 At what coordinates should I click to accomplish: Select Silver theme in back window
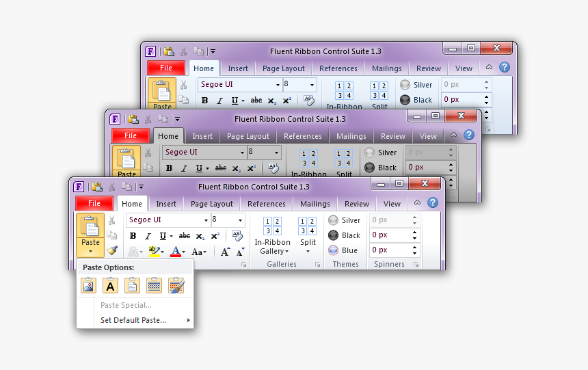pyautogui.click(x=416, y=85)
